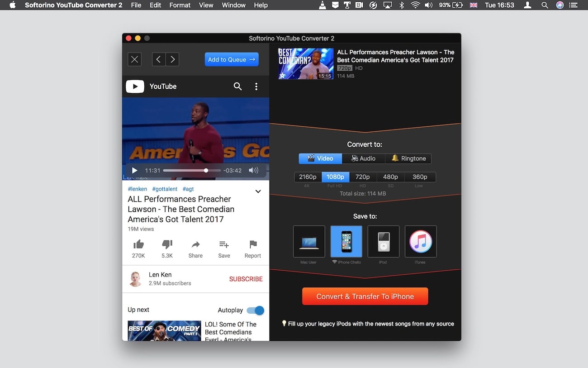Subscribe to Len Ken channel
The image size is (588, 368).
246,279
